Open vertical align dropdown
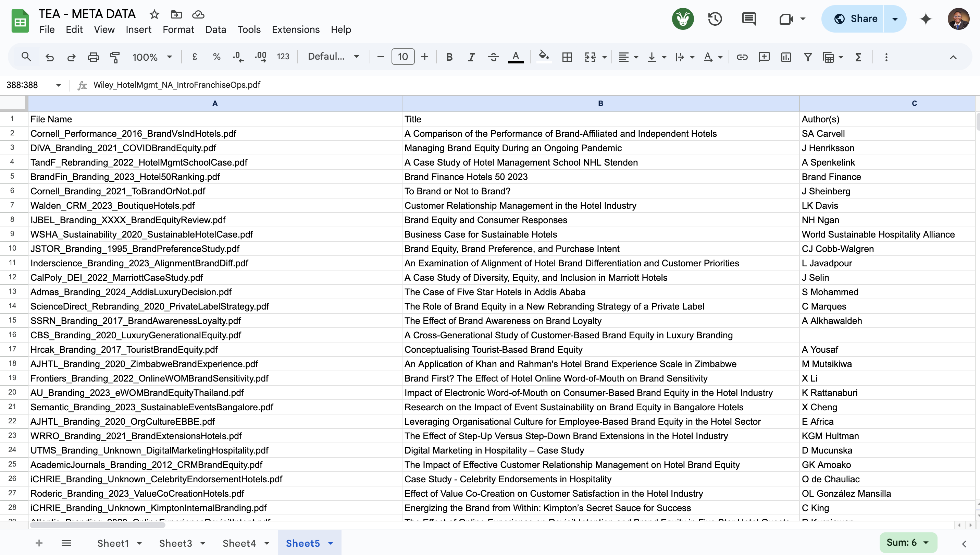The image size is (980, 555). click(x=656, y=57)
